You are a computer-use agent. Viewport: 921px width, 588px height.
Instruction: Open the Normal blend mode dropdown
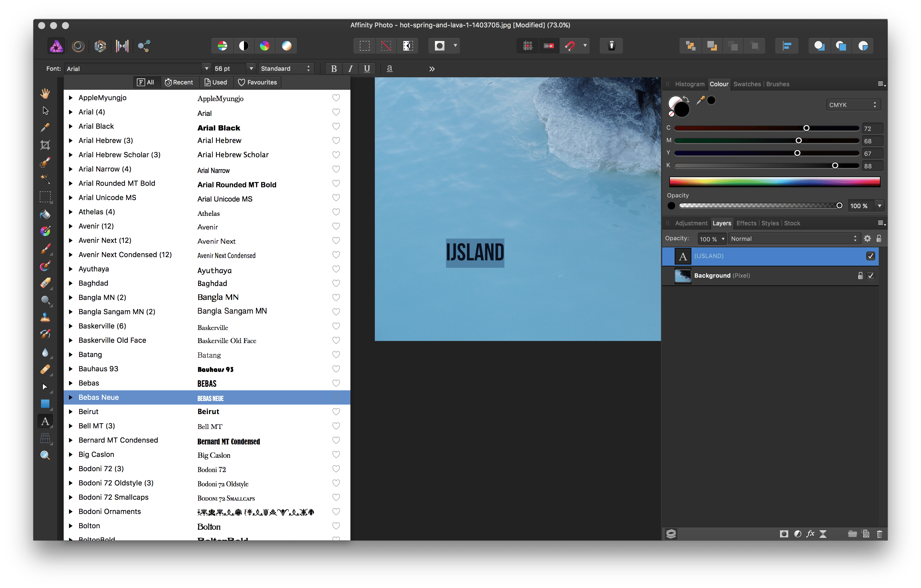794,239
